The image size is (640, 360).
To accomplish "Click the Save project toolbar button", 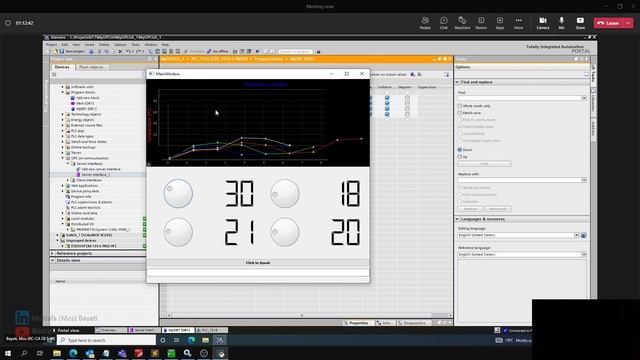I will (72, 51).
